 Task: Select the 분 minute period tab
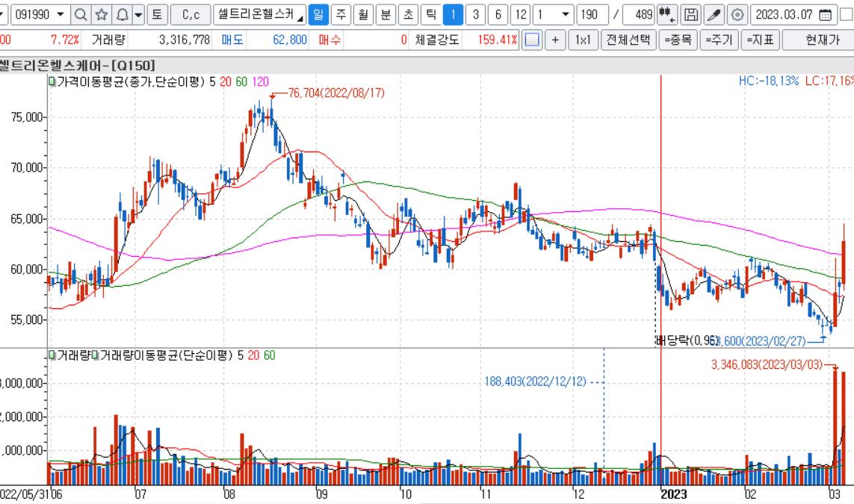(x=386, y=15)
